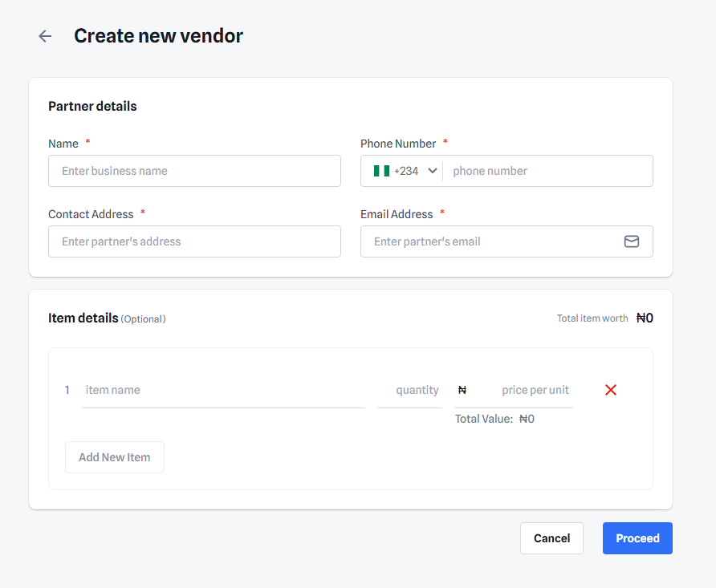Click the Add New Item button

pyautogui.click(x=115, y=457)
